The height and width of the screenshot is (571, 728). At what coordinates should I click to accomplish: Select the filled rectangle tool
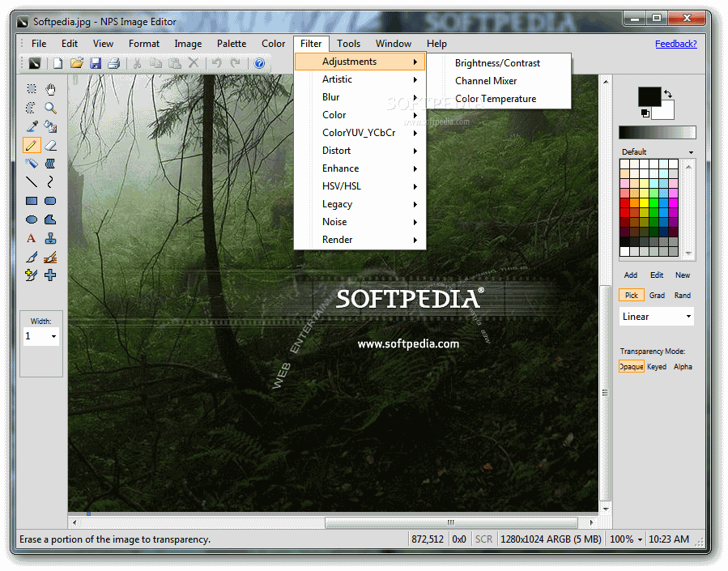31,201
